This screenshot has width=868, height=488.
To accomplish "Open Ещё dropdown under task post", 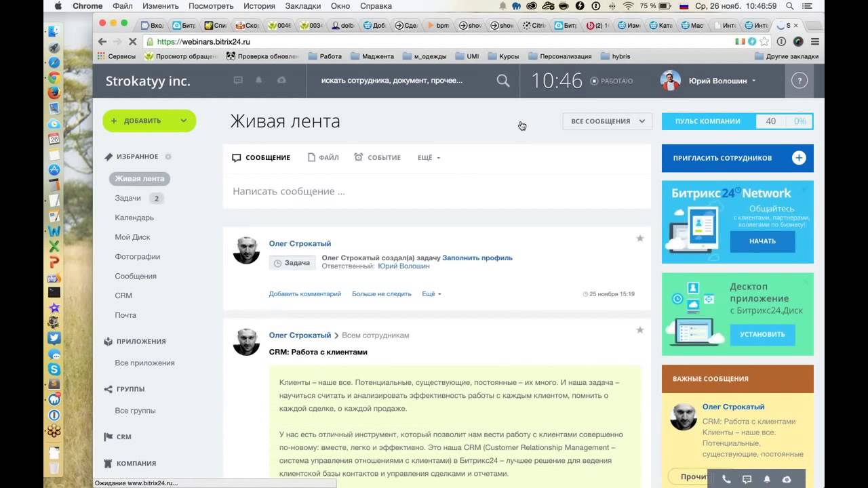I will point(431,294).
